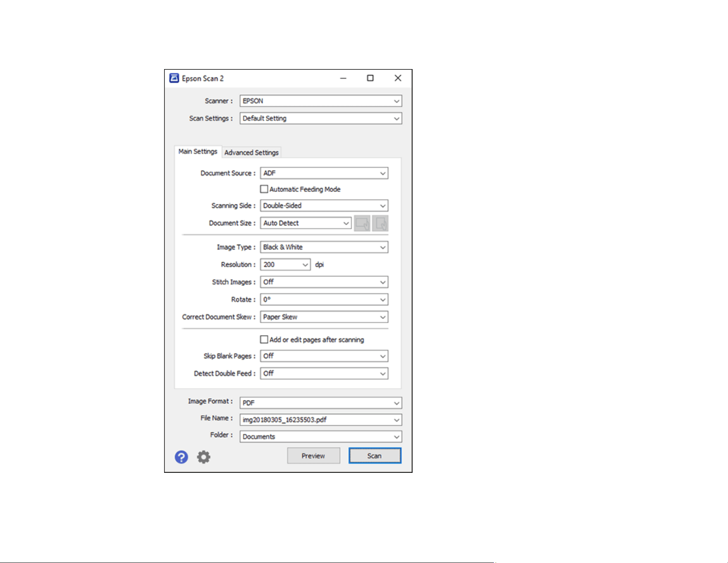This screenshot has height=563, width=728.
Task: Open the Resolution dropdown
Action: point(285,264)
